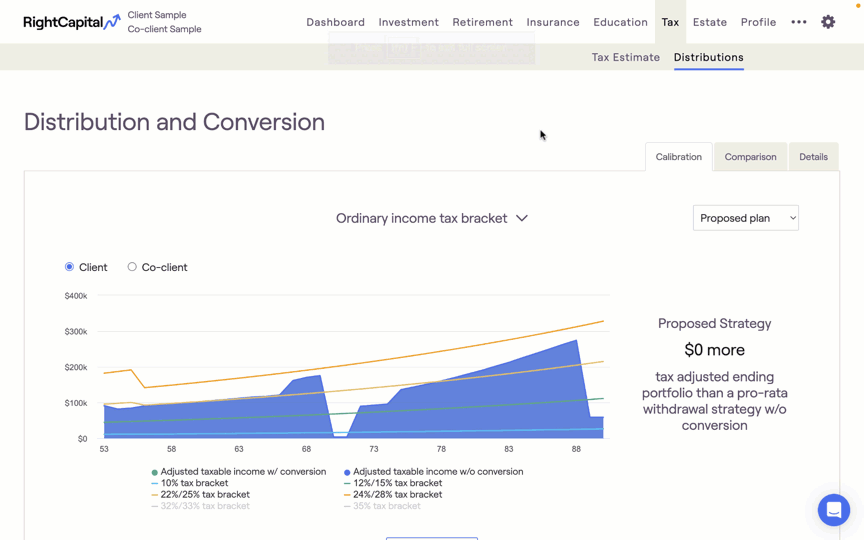Toggle Adjusted taxable income w/o conversion legend dot
Image resolution: width=864 pixels, height=540 pixels.
[347, 472]
